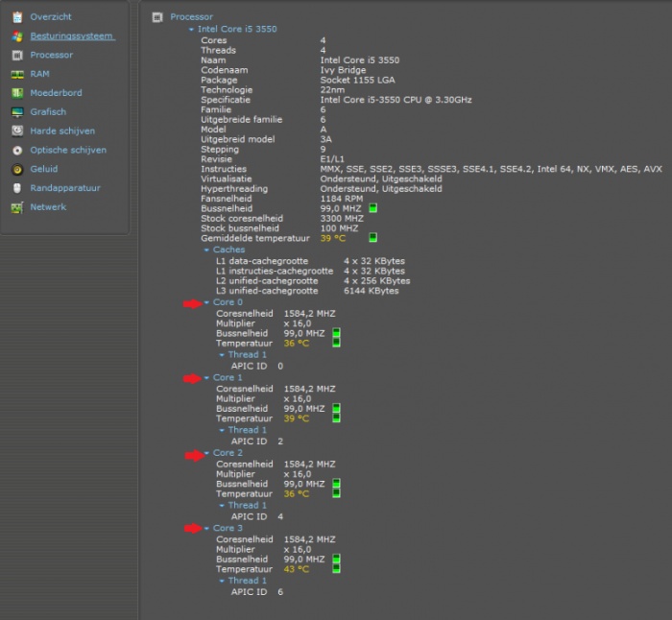This screenshot has width=672, height=620.
Task: Collapse the Core 2 section
Action: click(x=206, y=453)
